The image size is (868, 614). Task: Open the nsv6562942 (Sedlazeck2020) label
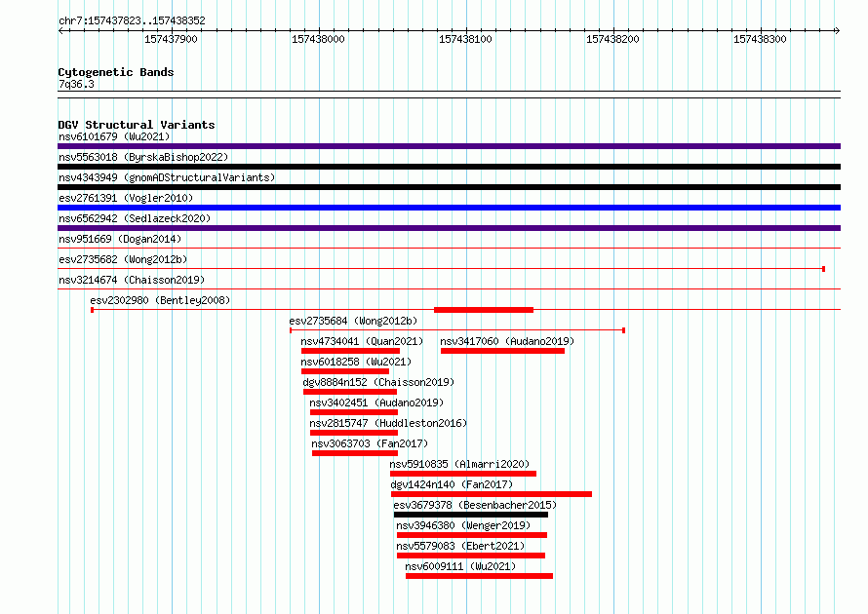pos(135,218)
